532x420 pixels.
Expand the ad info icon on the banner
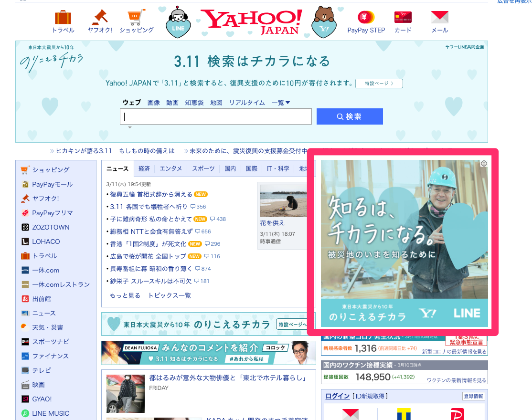(x=484, y=163)
